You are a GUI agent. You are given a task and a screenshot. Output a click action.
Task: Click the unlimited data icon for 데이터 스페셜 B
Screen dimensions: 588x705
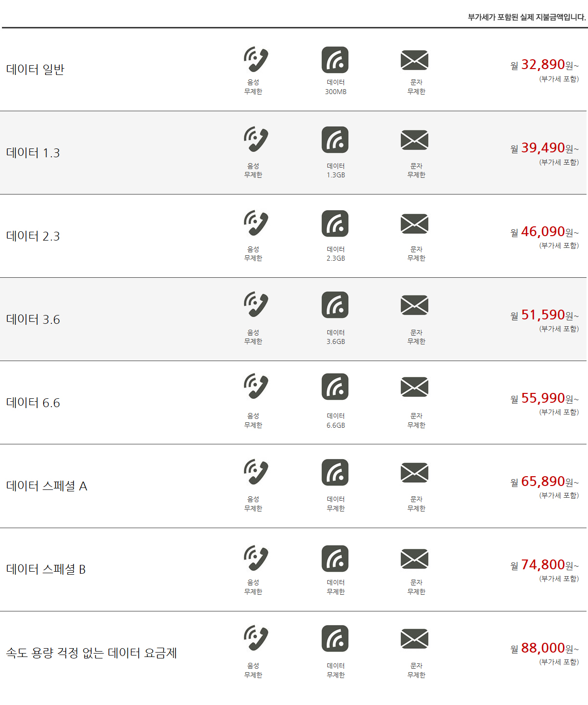pos(335,559)
